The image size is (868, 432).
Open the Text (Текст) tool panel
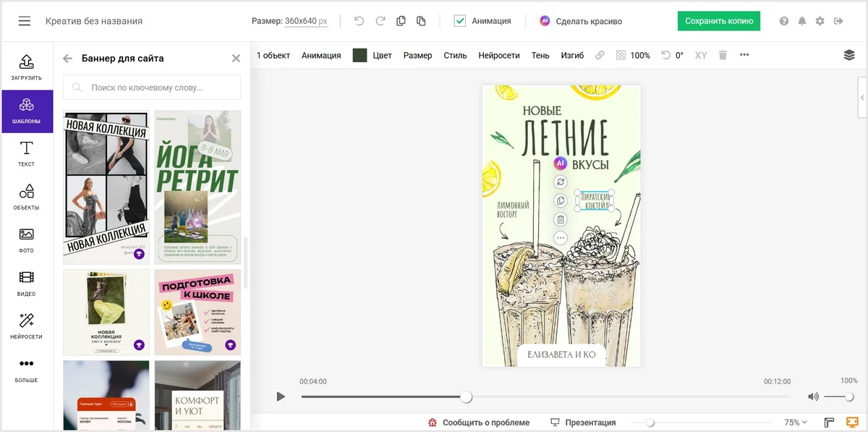[27, 154]
